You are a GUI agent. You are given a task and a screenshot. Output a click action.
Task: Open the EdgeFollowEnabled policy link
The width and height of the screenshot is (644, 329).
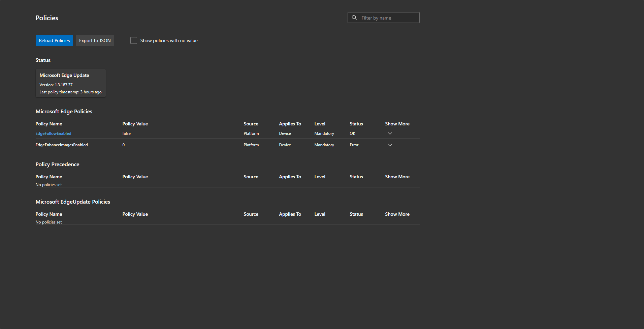click(53, 133)
